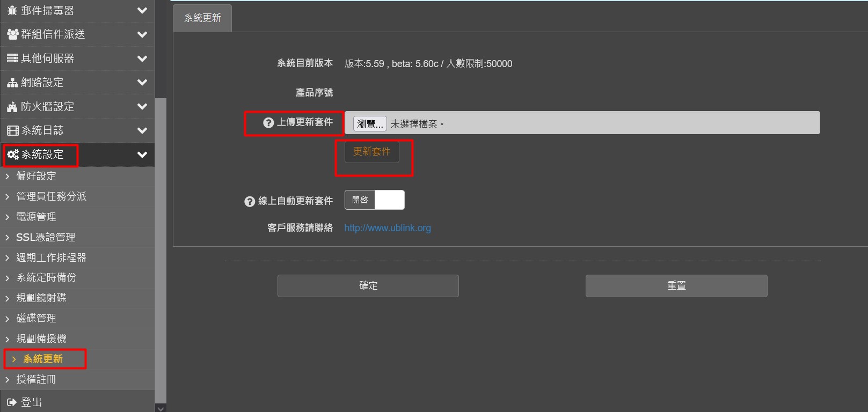Toggle the 線上自動更新套件 switch
Screen dimensions: 868x412
pos(374,200)
